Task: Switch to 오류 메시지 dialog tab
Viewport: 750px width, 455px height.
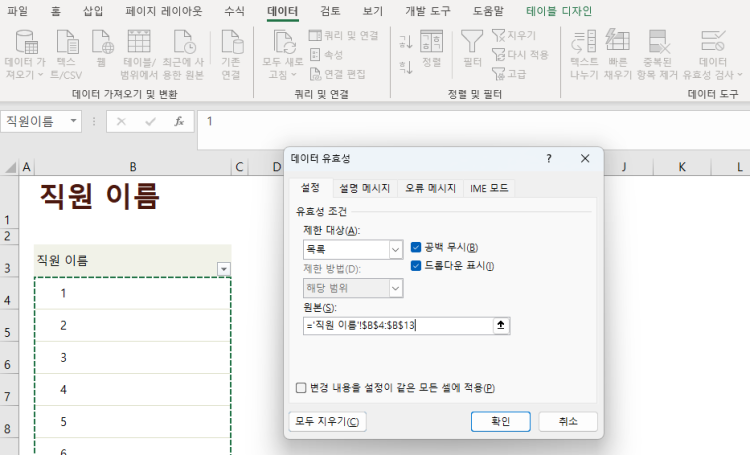Action: 430,189
